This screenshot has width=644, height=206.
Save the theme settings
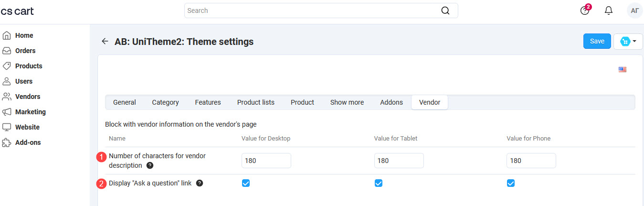pyautogui.click(x=597, y=41)
